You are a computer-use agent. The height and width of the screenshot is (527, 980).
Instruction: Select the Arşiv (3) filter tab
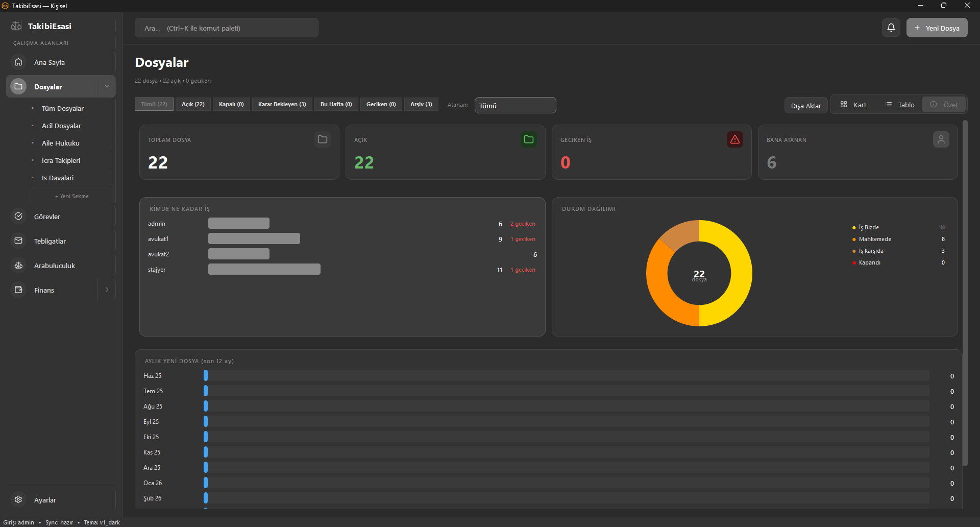[421, 104]
